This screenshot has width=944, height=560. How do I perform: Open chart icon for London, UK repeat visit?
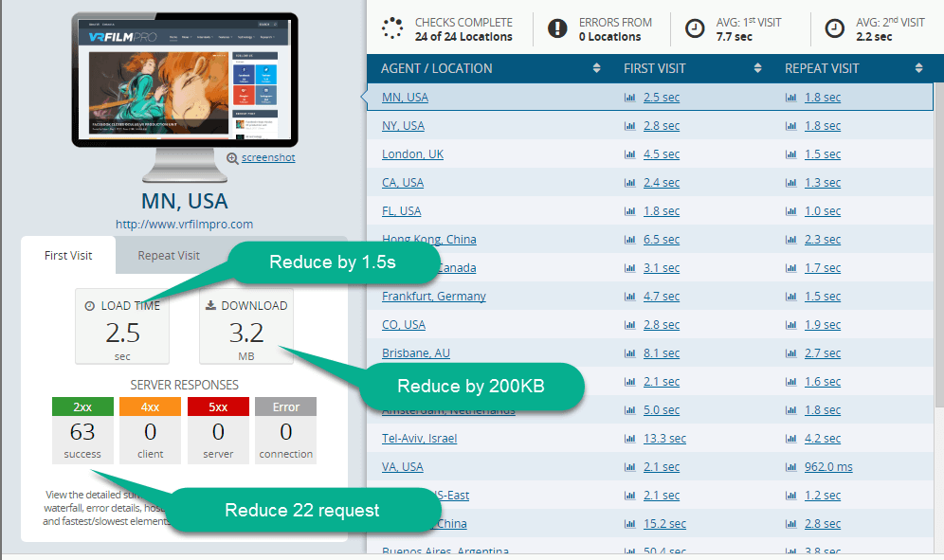[x=791, y=154]
